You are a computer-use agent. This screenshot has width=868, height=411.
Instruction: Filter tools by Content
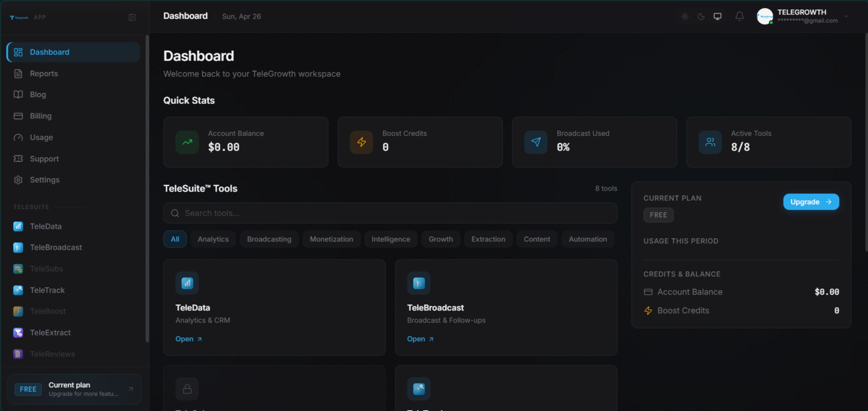pos(537,239)
